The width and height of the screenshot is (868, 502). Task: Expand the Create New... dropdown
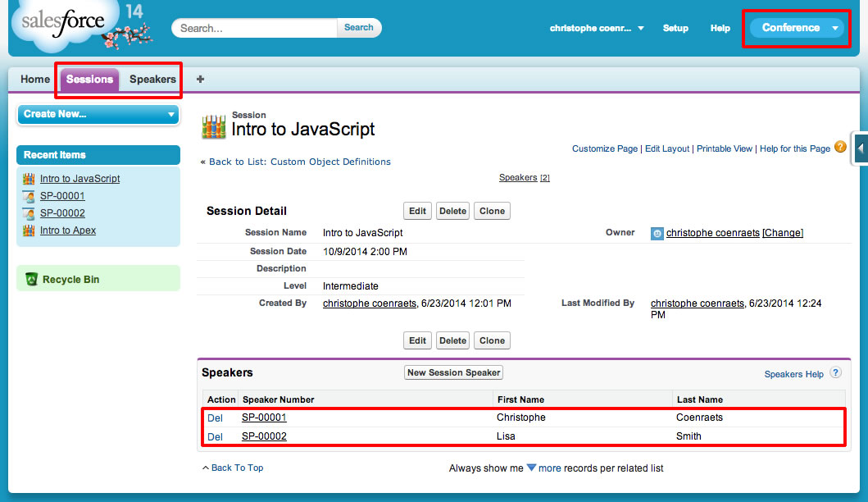[98, 114]
